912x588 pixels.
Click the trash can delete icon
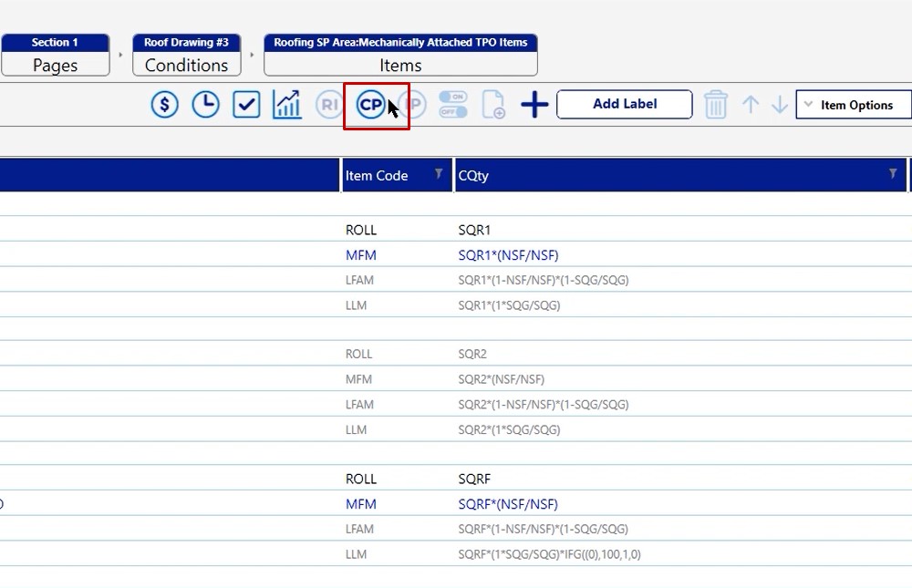click(716, 105)
